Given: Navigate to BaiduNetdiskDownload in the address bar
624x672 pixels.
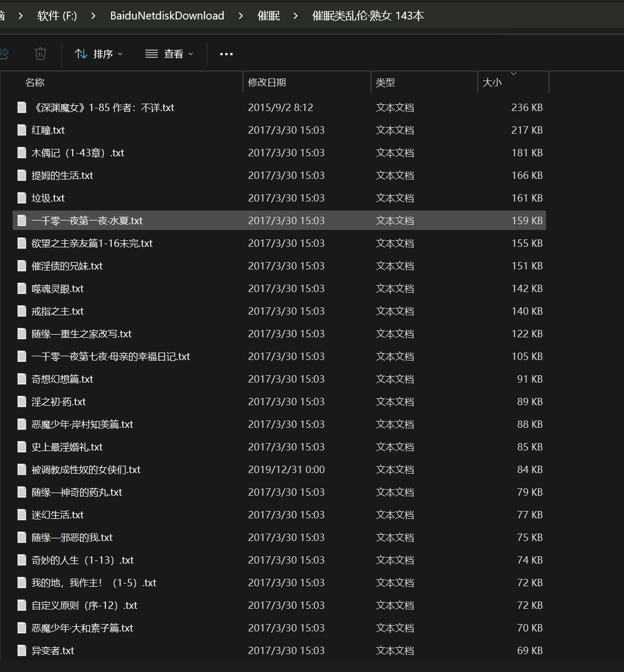Looking at the screenshot, I should click(x=167, y=16).
